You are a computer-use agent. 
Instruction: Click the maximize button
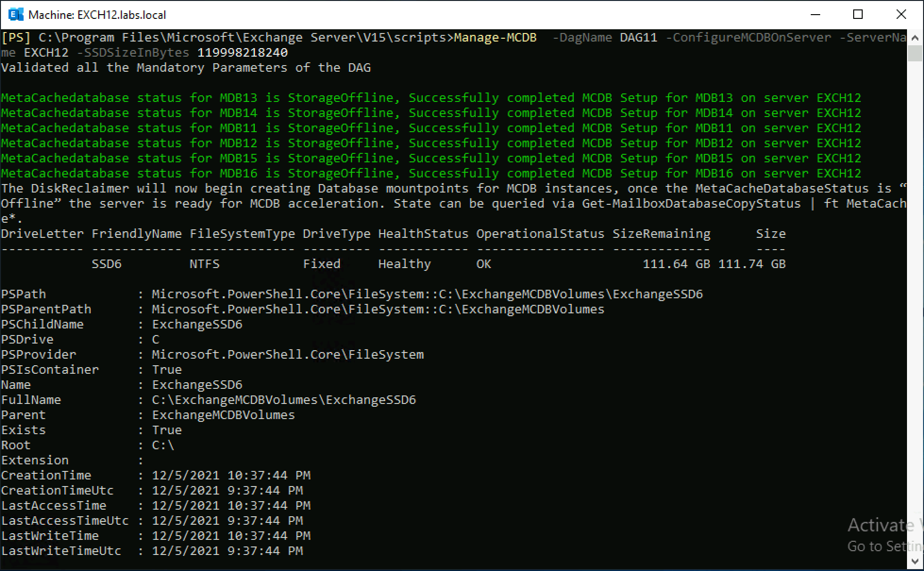[858, 15]
